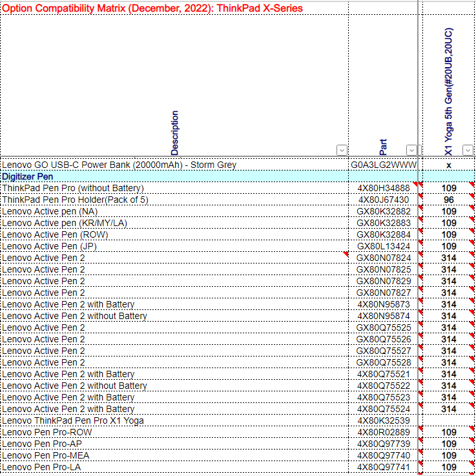Select part number GX80Q75525
The width and height of the screenshot is (476, 476).
(x=384, y=327)
